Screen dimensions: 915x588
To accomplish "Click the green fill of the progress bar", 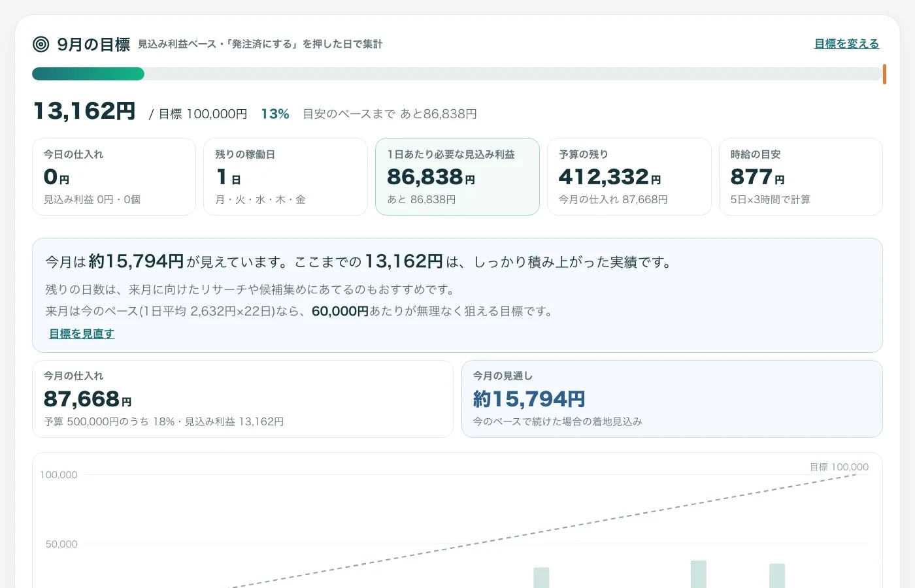I will point(88,74).
